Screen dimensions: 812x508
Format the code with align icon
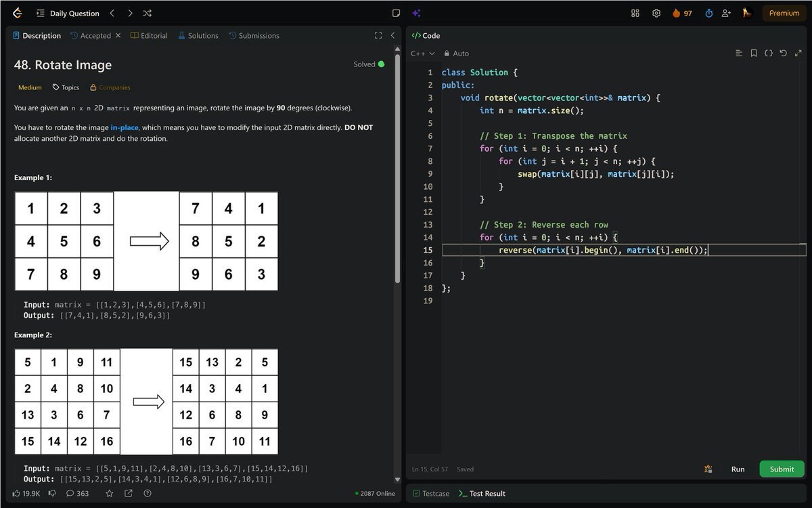739,54
